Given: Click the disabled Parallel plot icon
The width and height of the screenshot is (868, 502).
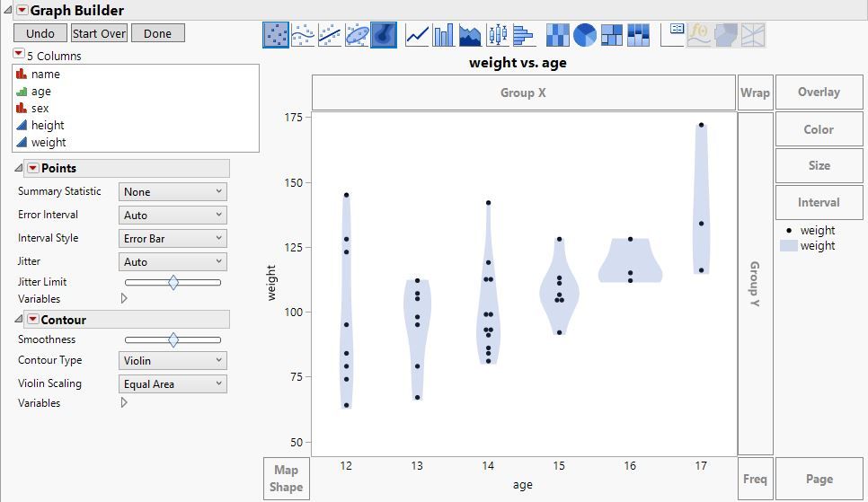Looking at the screenshot, I should [753, 35].
